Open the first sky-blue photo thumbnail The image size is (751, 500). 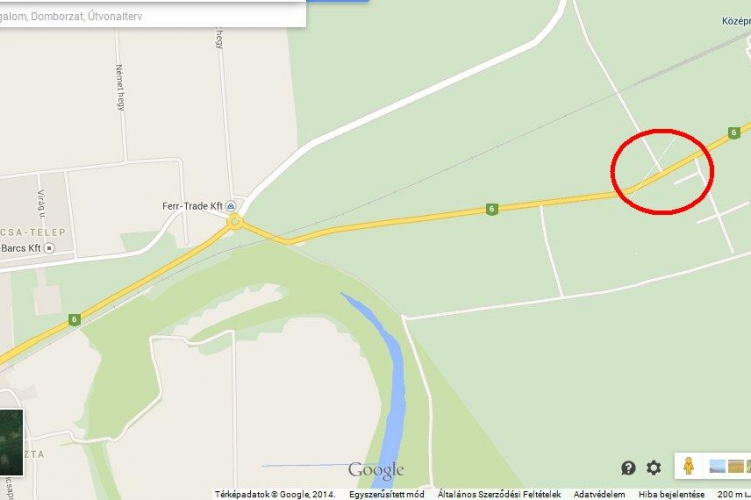point(718,466)
